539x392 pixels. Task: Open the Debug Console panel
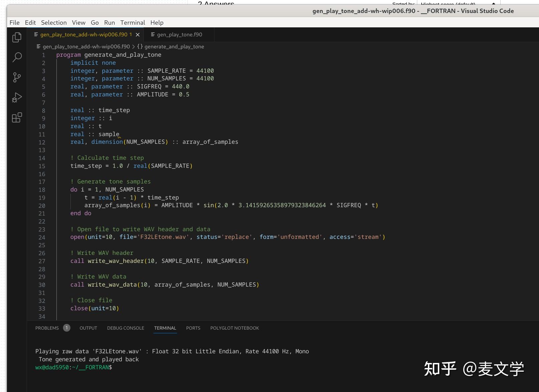(x=125, y=328)
